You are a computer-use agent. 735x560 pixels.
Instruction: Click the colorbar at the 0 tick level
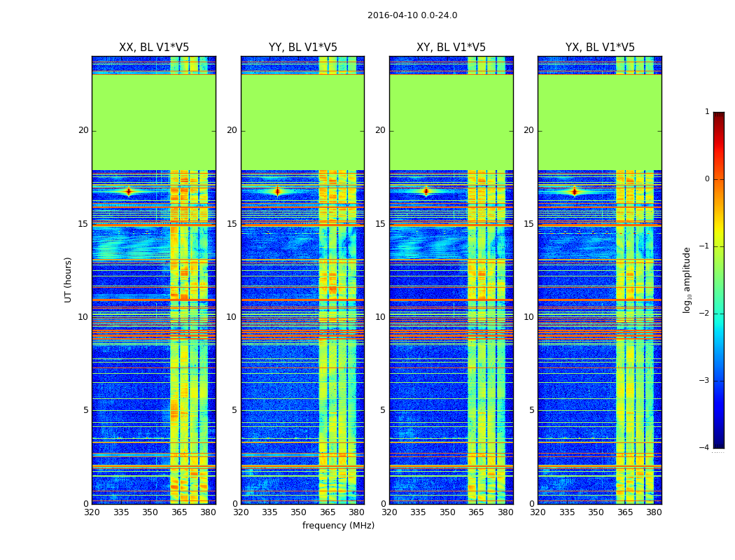[x=719, y=179]
